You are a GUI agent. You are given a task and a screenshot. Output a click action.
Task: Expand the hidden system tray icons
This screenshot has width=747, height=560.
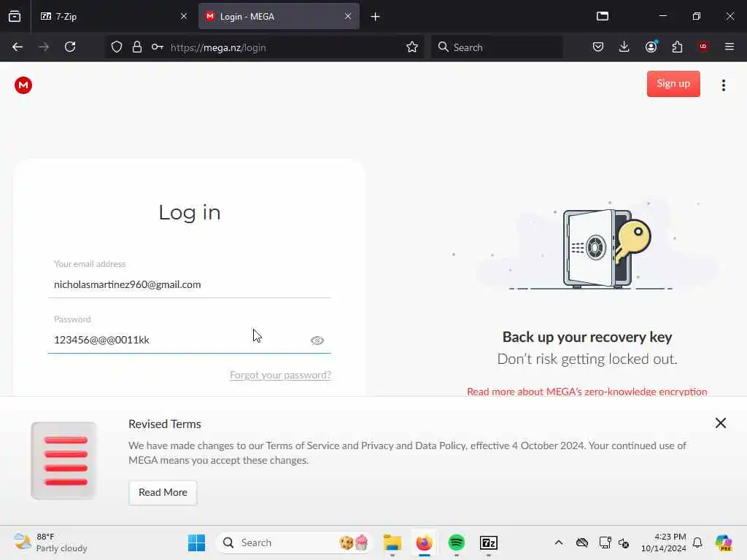(x=559, y=542)
